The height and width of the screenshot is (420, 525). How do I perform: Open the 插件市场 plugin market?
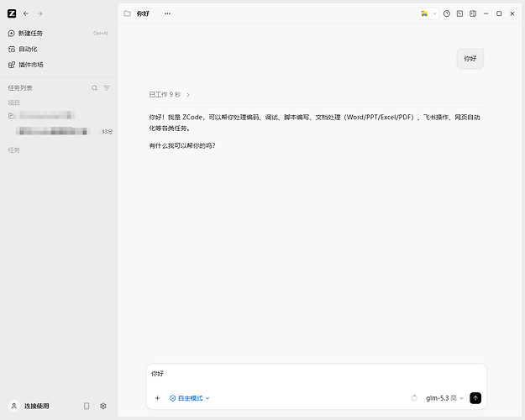(58, 65)
